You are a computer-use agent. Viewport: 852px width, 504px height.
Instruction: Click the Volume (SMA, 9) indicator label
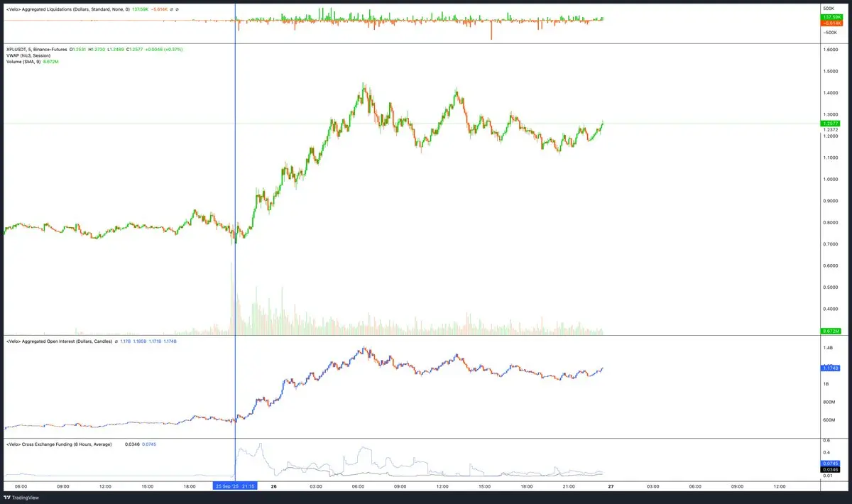23,62
